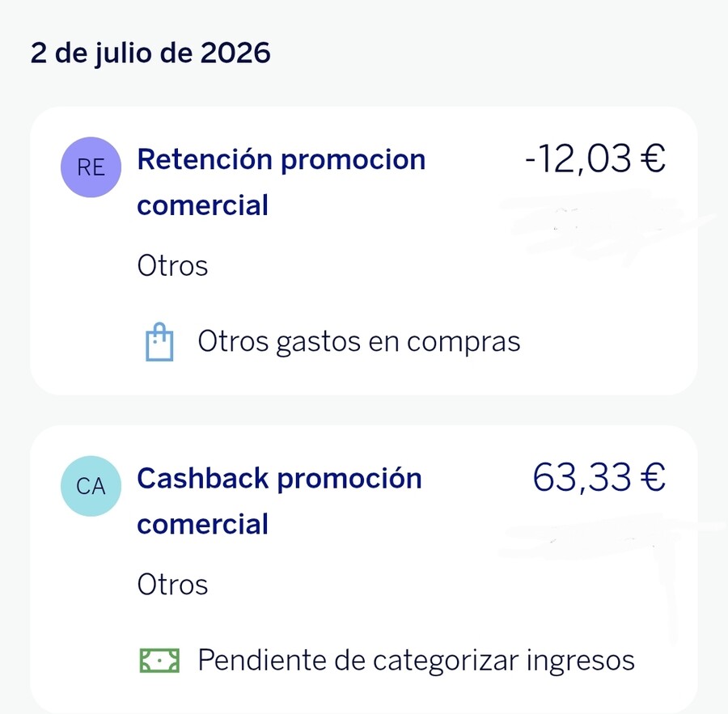Tap Otros gastos en compras category

[x=359, y=342]
